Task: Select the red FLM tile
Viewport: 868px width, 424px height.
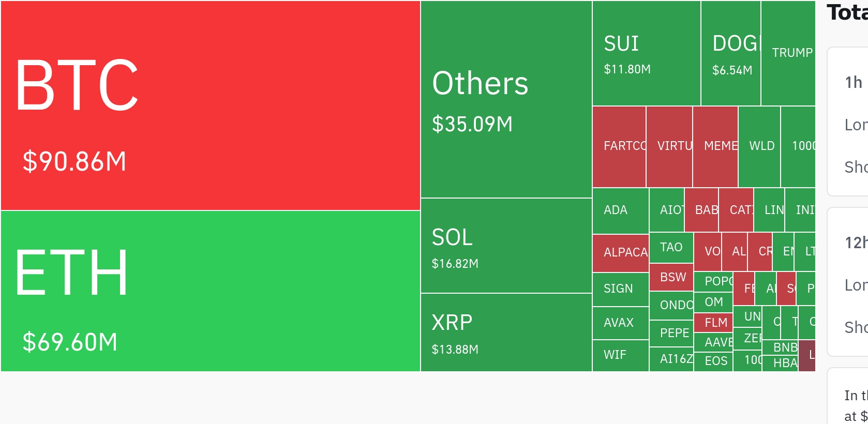Action: pos(713,323)
